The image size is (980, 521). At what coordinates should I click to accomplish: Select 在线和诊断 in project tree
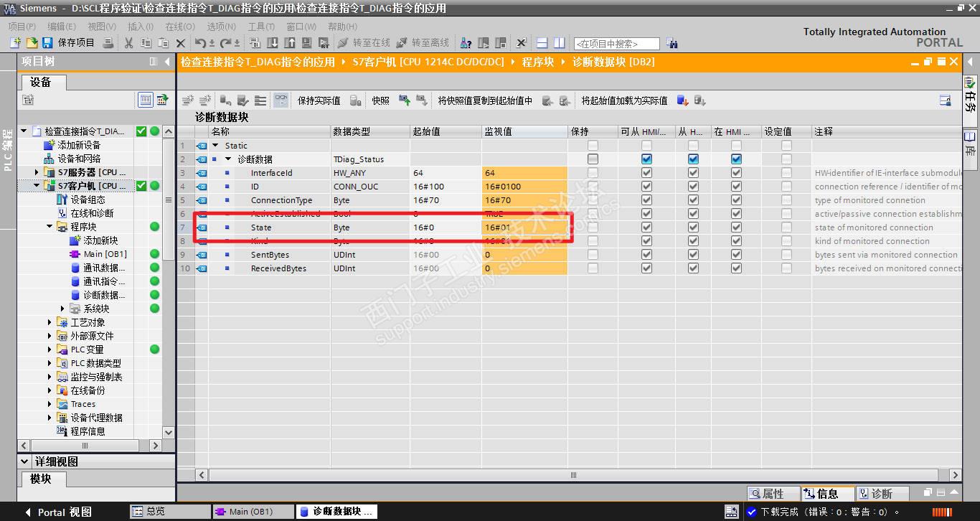[x=92, y=213]
